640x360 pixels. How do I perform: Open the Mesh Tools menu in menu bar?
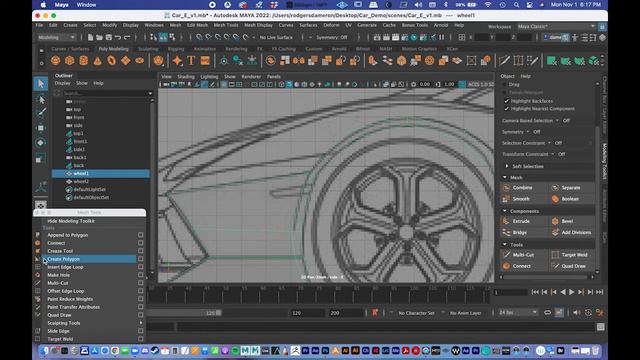226,25
